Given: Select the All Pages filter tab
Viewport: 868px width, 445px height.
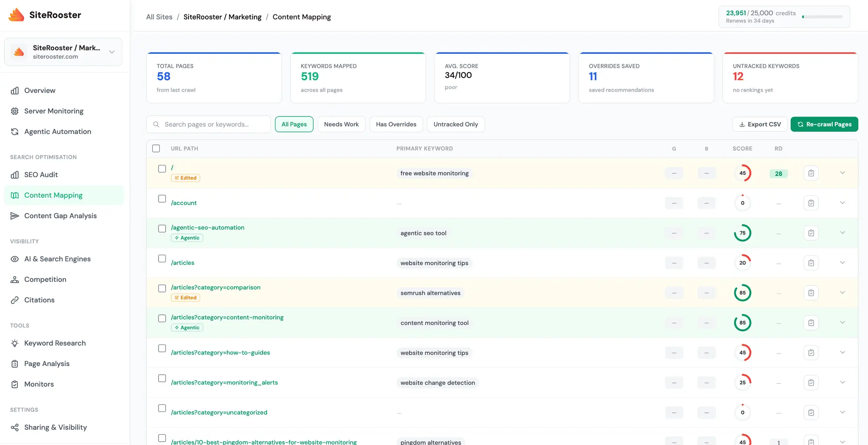Looking at the screenshot, I should [x=294, y=124].
